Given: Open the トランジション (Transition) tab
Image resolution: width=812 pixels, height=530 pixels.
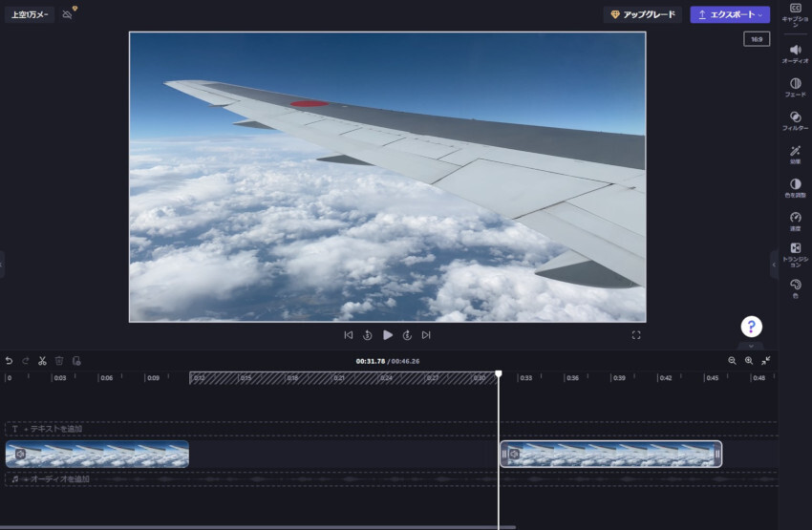Looking at the screenshot, I should point(795,253).
